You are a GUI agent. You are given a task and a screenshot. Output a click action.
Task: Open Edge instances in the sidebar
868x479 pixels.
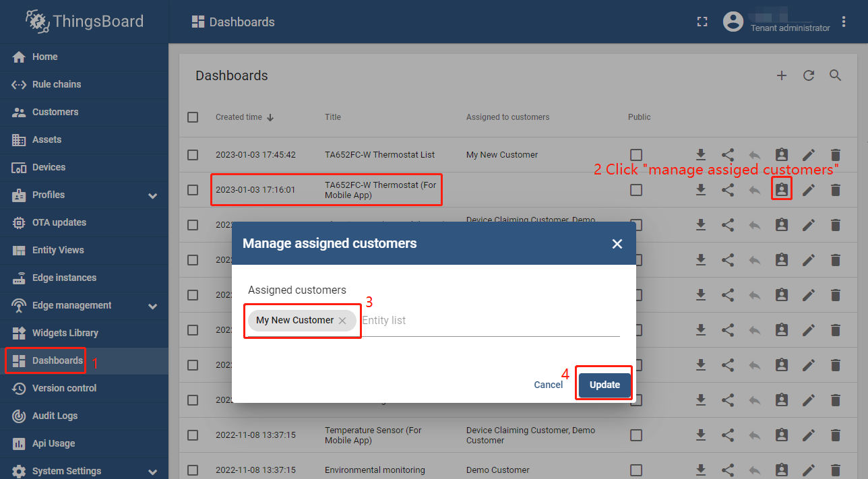click(x=84, y=278)
